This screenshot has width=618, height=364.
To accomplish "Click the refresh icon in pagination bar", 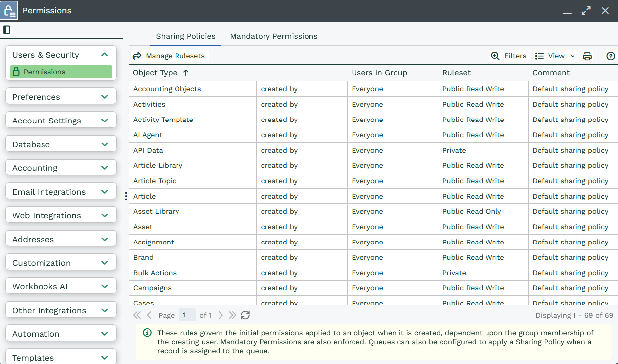I will click(x=245, y=315).
